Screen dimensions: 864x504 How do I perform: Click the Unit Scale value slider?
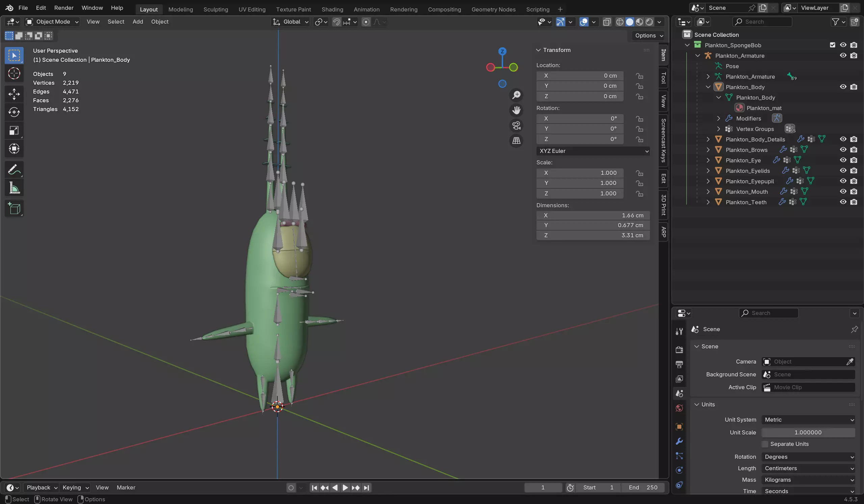(808, 433)
